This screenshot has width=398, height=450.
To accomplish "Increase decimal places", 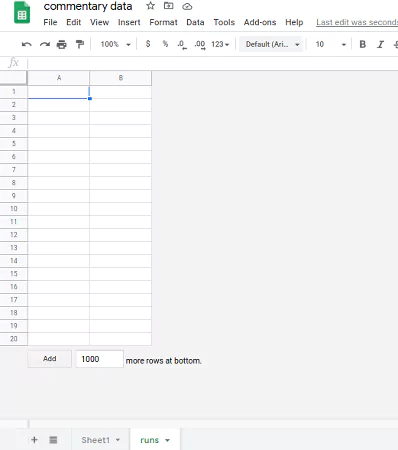I will pos(200,44).
